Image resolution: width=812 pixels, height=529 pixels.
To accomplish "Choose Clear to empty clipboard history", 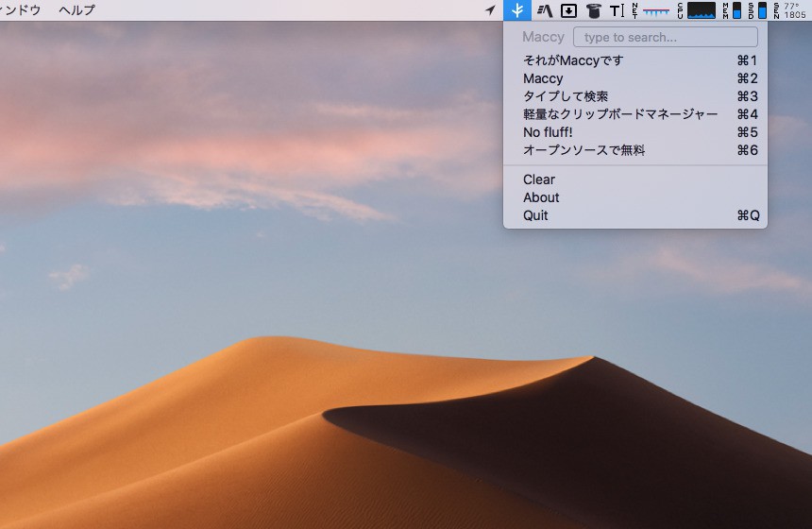I will click(x=635, y=179).
